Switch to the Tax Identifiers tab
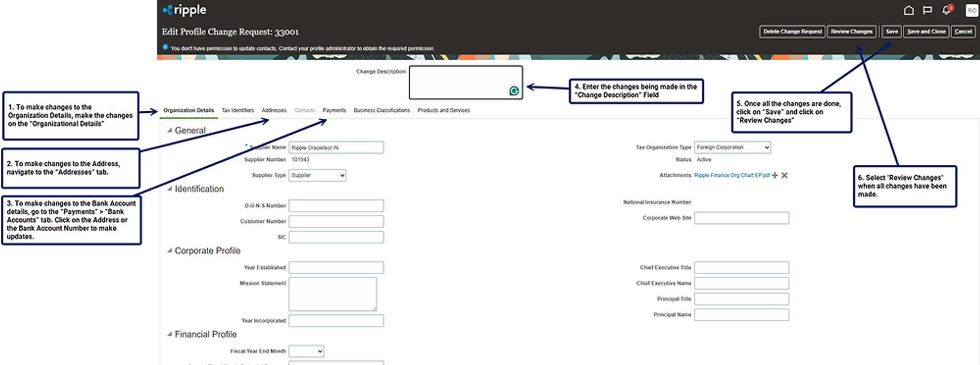The height and width of the screenshot is (365, 980). point(238,110)
